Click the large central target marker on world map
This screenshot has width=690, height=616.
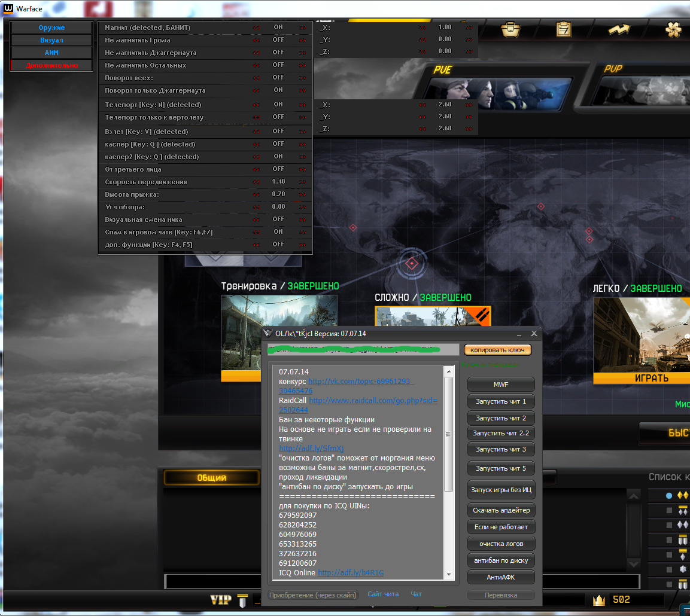(412, 263)
